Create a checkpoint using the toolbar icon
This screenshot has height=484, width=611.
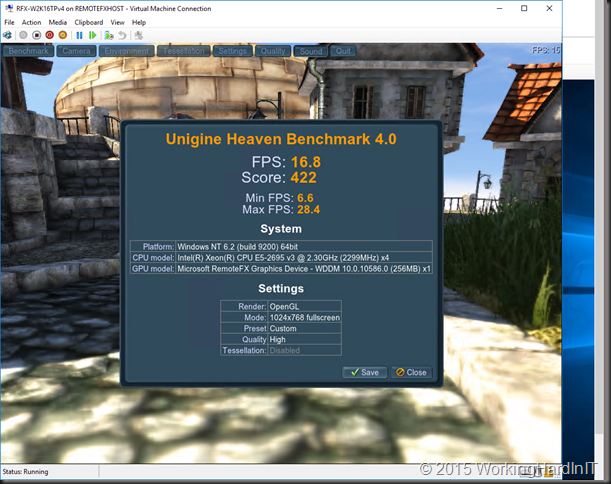[109, 35]
